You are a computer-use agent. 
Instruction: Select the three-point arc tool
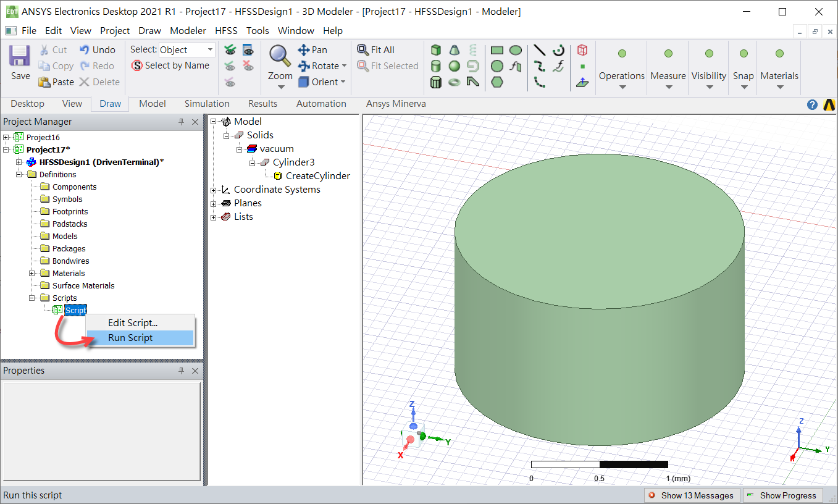click(x=540, y=82)
